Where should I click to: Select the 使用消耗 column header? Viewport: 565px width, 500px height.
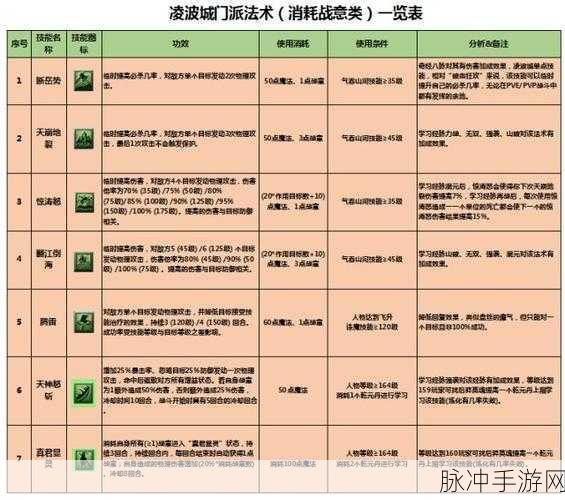point(293,44)
